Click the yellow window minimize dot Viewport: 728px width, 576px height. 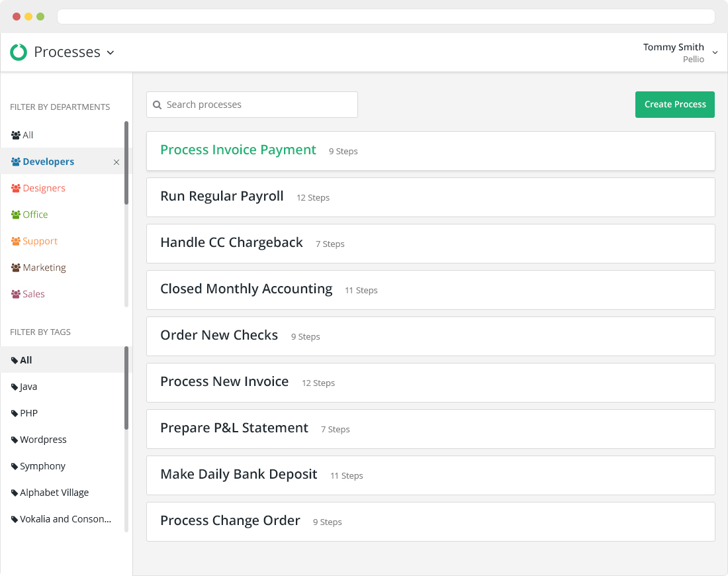pyautogui.click(x=28, y=17)
